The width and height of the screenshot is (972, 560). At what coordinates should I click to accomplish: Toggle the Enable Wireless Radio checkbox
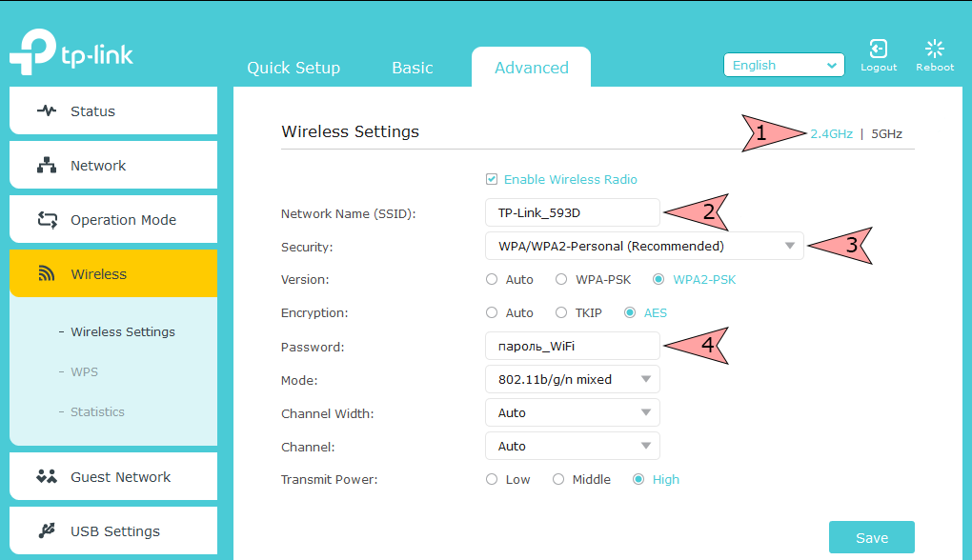[492, 179]
